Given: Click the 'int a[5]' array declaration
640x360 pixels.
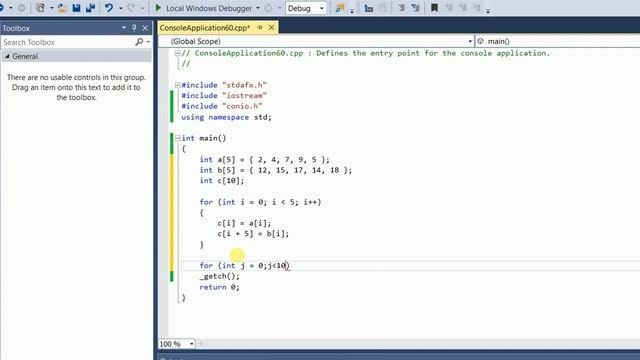Looking at the screenshot, I should [x=264, y=159].
